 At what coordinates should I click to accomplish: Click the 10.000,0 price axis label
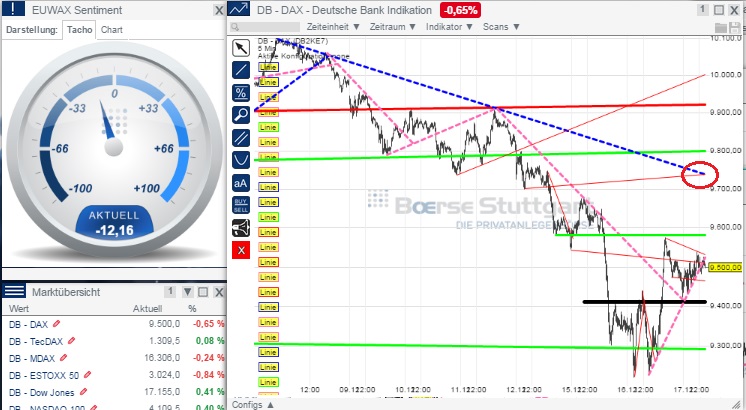(726, 75)
